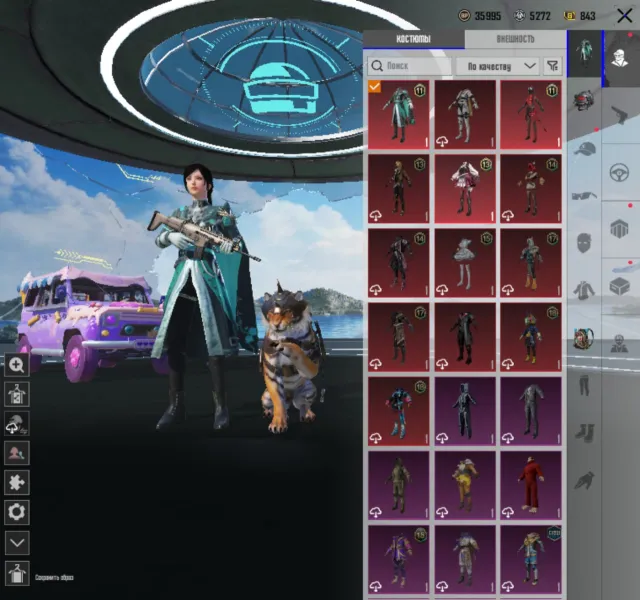This screenshot has width=640, height=600.
Task: Select the olive military costume thumbnail
Action: click(399, 485)
